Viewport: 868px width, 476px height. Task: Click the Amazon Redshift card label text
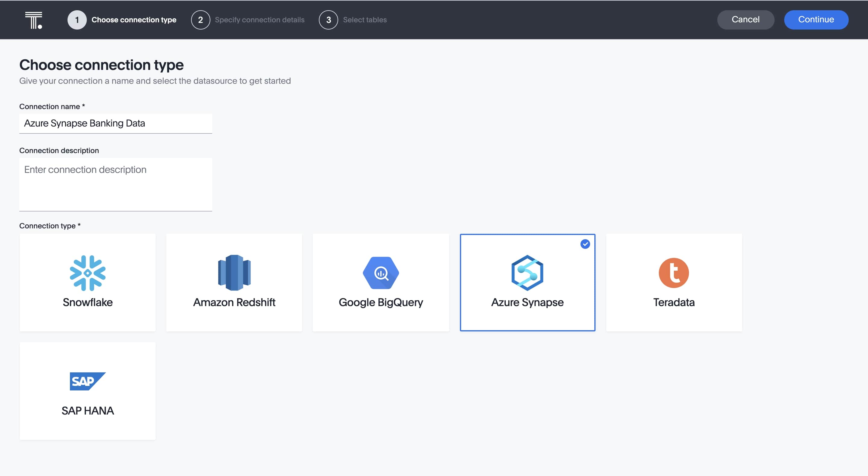[234, 302]
